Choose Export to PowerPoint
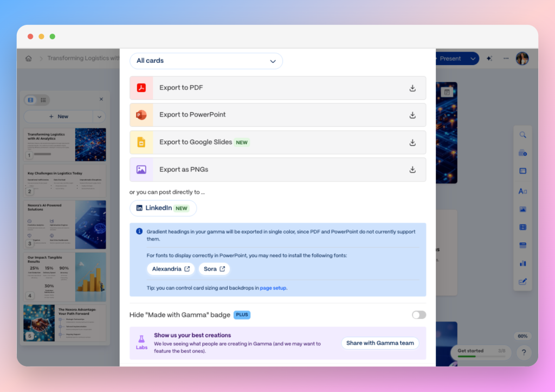Image resolution: width=555 pixels, height=392 pixels. point(278,115)
